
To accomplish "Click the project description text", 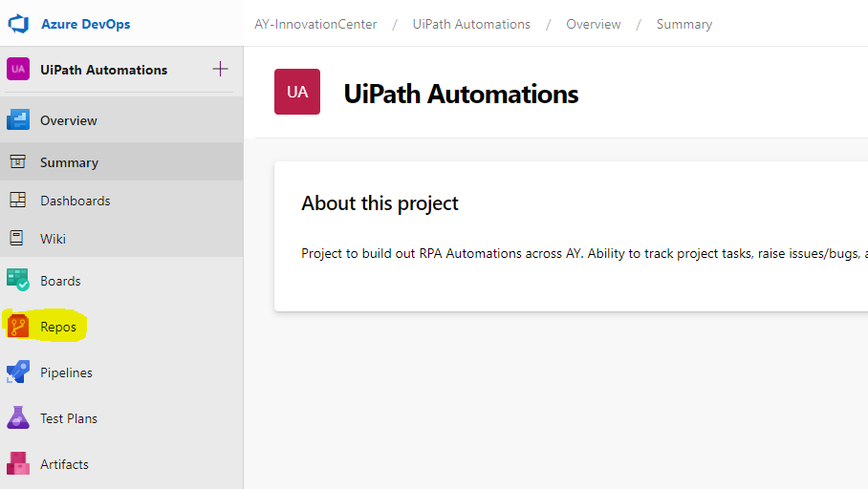I will click(x=584, y=253).
